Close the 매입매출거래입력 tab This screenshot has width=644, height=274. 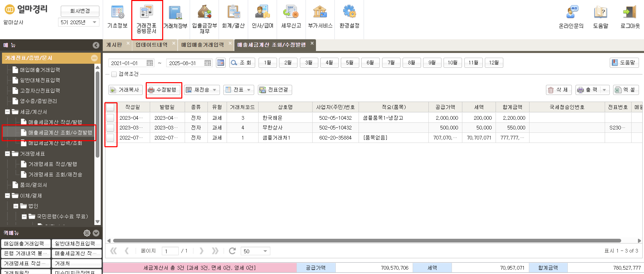pyautogui.click(x=230, y=43)
